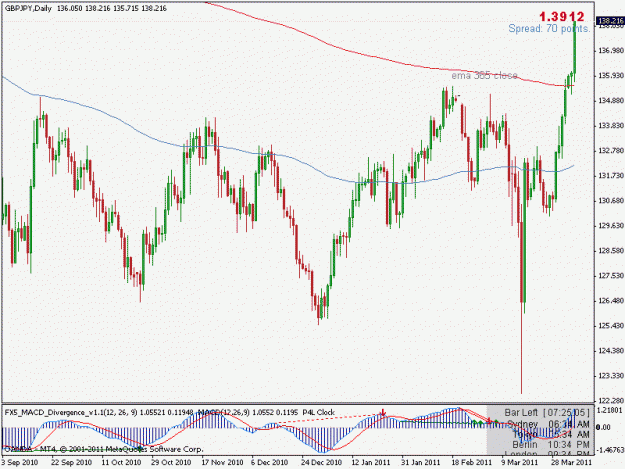
Task: Click MACD axis value 0.00
Action: pyautogui.click(x=603, y=427)
